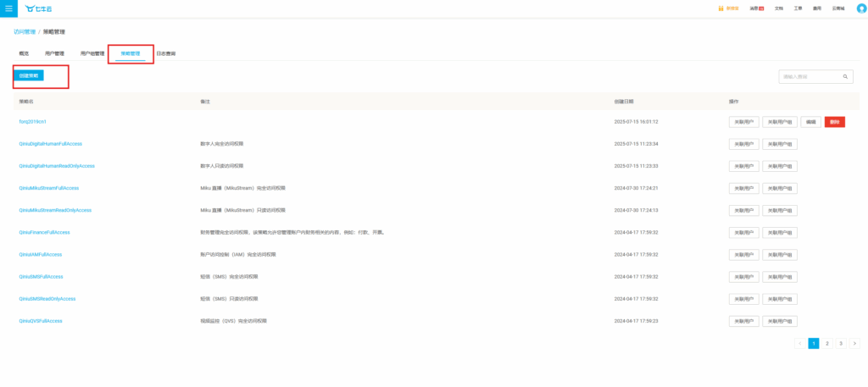
Task: Open the QiniuDigitalHumanFullAccess policy link
Action: click(x=50, y=144)
